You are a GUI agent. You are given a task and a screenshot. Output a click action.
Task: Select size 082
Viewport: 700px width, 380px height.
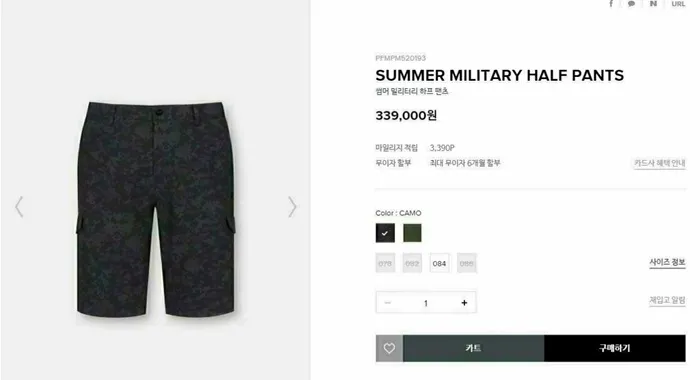pyautogui.click(x=412, y=263)
